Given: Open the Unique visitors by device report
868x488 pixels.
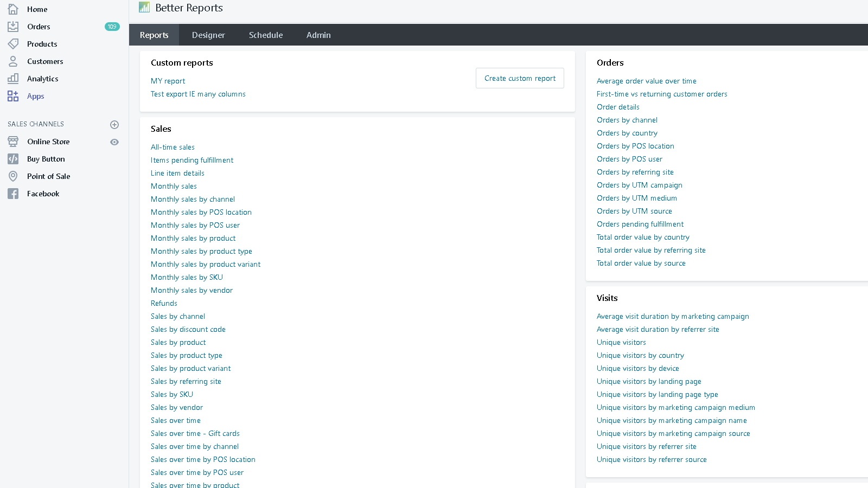Looking at the screenshot, I should 637,368.
